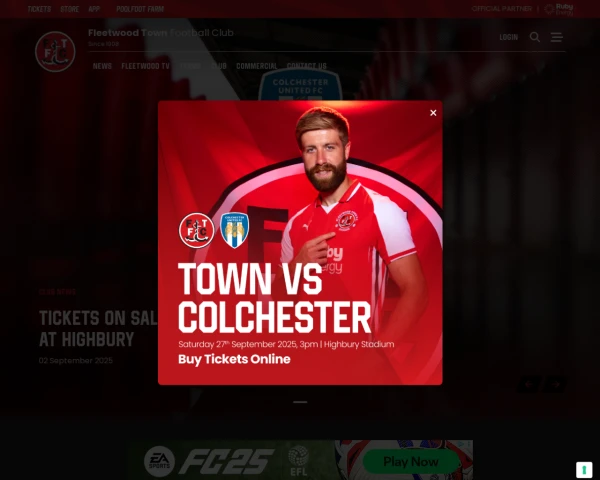Click the Play Now ad button
Screen dimensions: 600x480
click(411, 462)
